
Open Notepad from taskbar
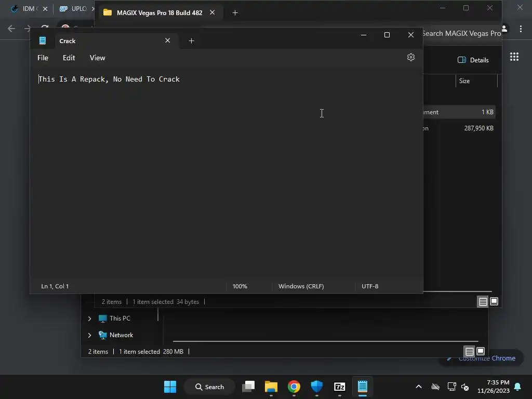click(362, 387)
